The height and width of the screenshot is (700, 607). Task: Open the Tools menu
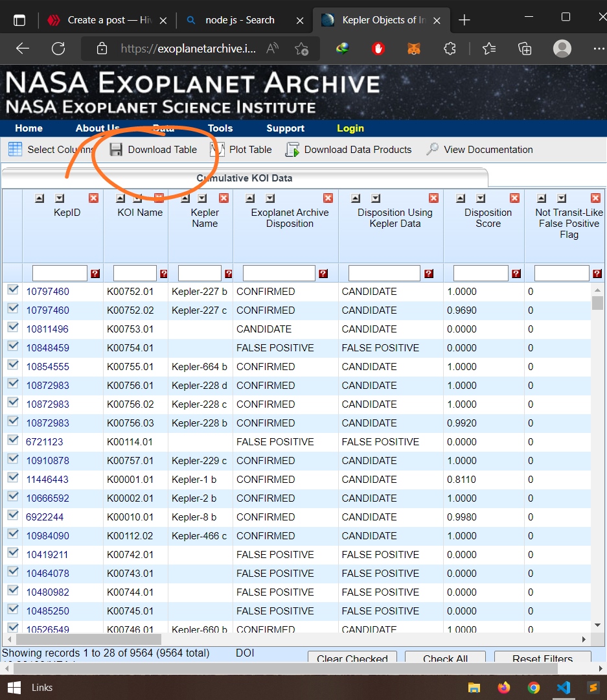[x=220, y=128]
